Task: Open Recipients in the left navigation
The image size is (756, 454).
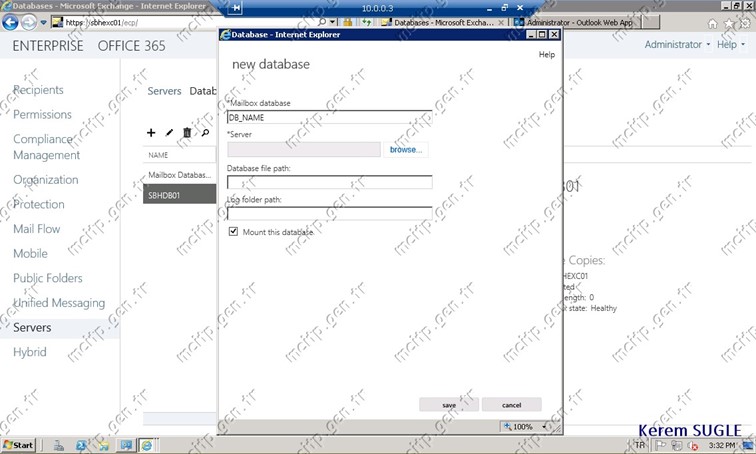Action: point(38,90)
